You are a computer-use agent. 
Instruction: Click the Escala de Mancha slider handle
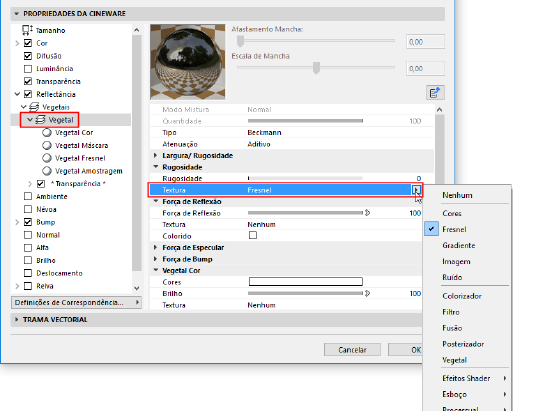pos(316,68)
